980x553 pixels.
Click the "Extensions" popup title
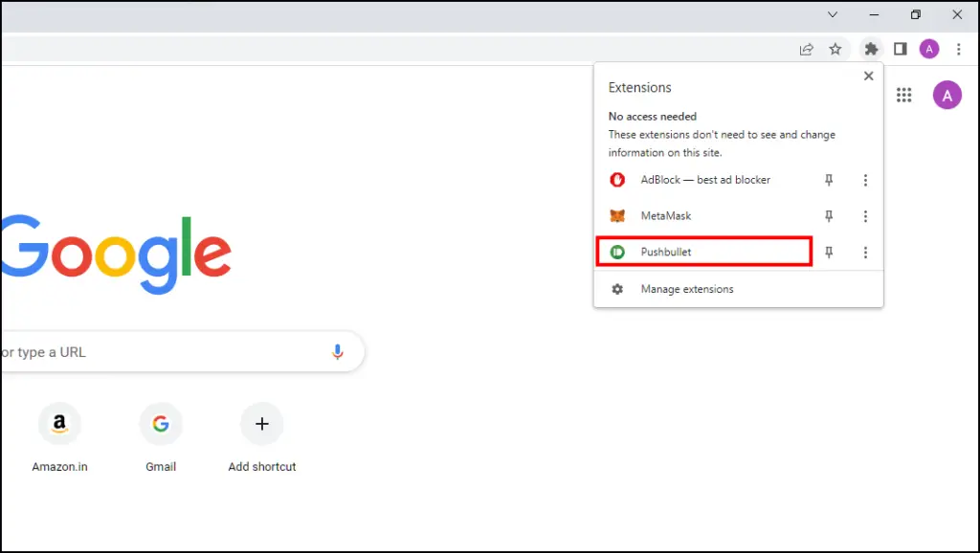(640, 87)
